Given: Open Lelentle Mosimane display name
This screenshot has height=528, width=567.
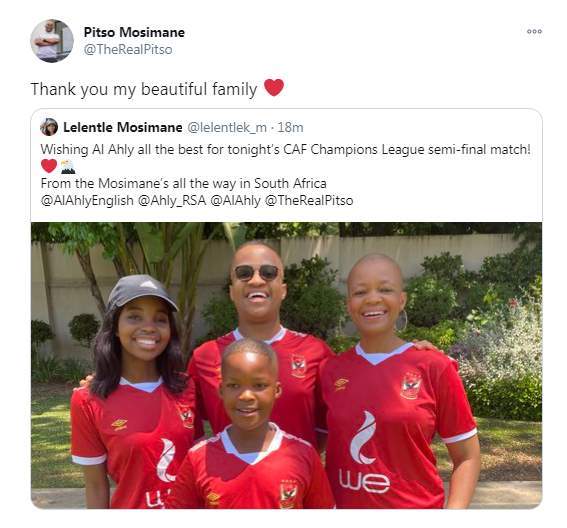Looking at the screenshot, I should (x=123, y=127).
